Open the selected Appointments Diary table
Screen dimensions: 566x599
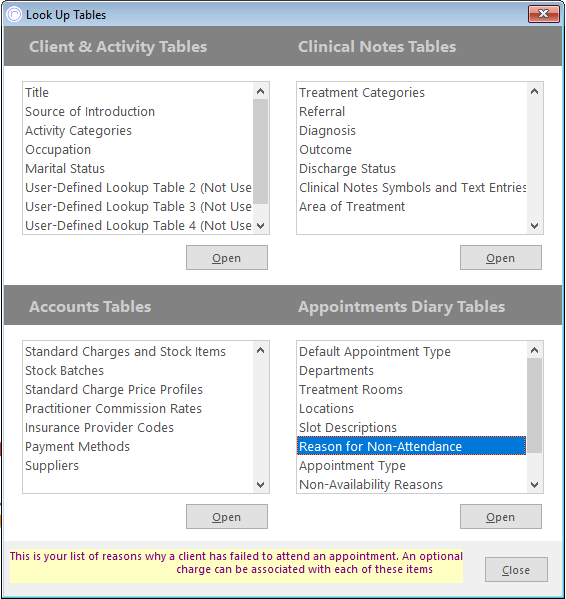point(501,517)
